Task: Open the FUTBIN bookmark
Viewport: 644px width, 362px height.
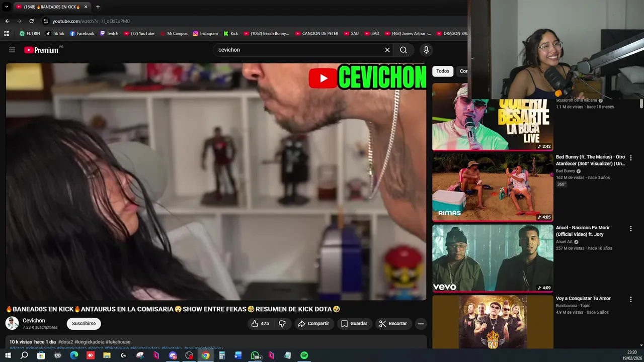Action: click(30, 34)
